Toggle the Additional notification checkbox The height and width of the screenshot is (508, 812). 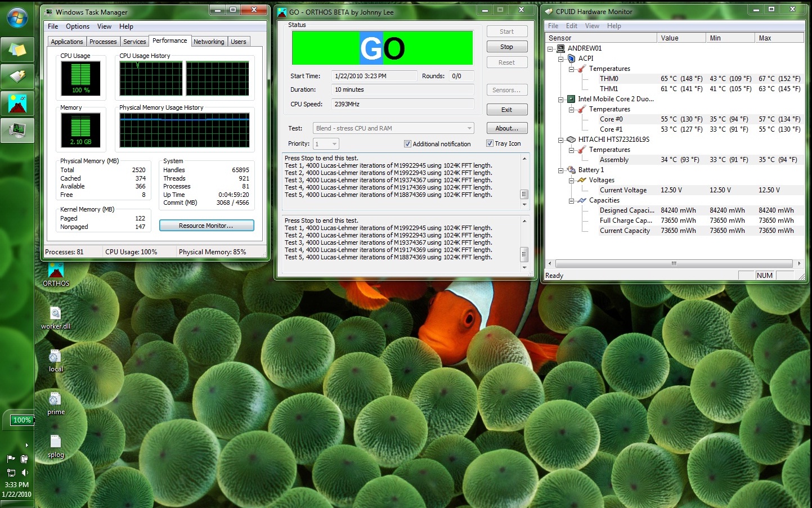[407, 144]
